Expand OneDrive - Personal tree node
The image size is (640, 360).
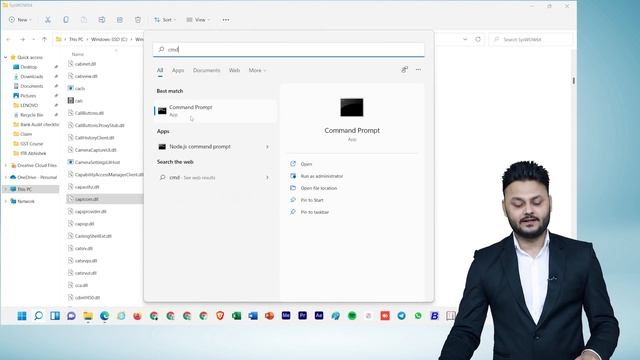[x=6, y=177]
